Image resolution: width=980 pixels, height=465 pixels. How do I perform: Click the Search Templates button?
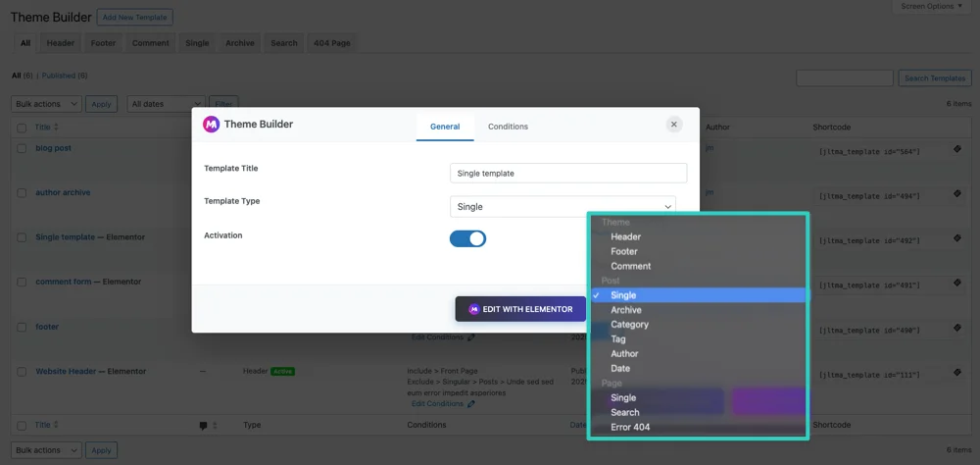click(935, 78)
